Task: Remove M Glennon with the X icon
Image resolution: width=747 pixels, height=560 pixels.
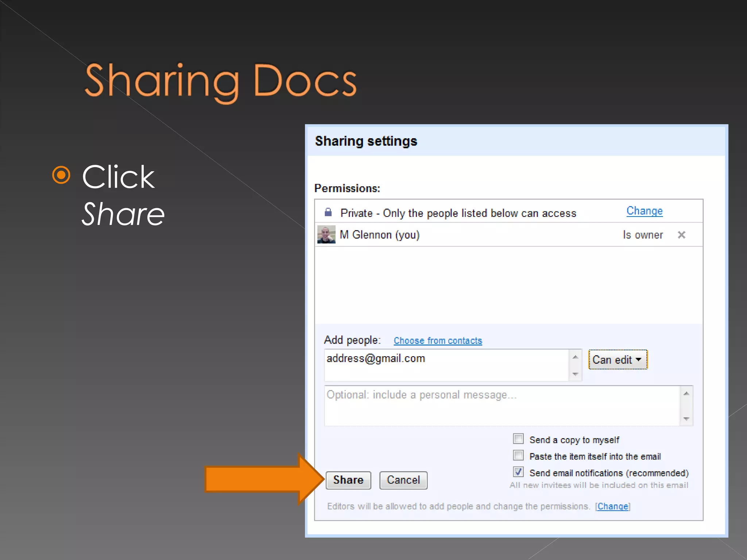Action: (681, 235)
